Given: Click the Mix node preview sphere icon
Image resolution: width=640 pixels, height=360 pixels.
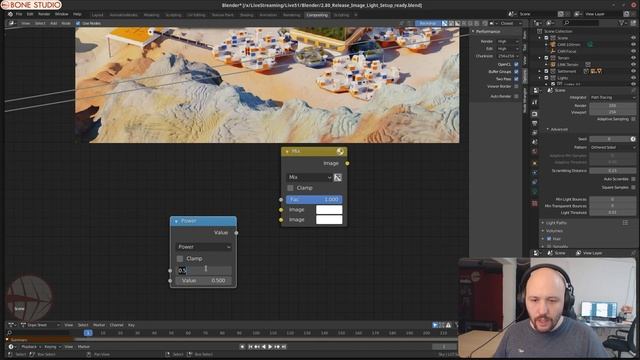Looking at the screenshot, I should click(x=340, y=151).
